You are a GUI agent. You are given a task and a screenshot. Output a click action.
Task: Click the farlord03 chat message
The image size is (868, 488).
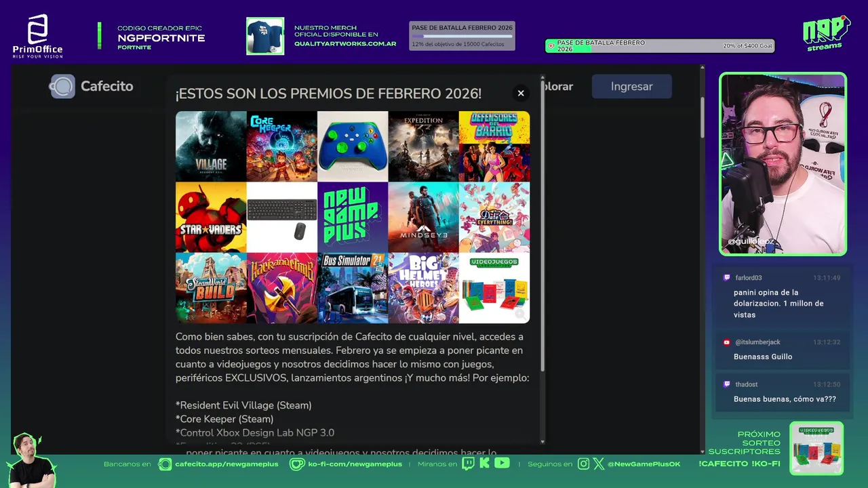[782, 296]
